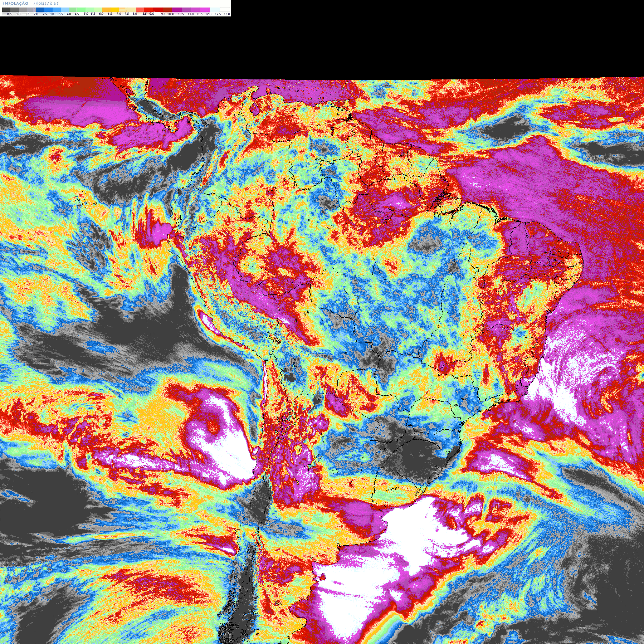Click the 7.0 legend value
644x644 pixels.
[x=119, y=14]
